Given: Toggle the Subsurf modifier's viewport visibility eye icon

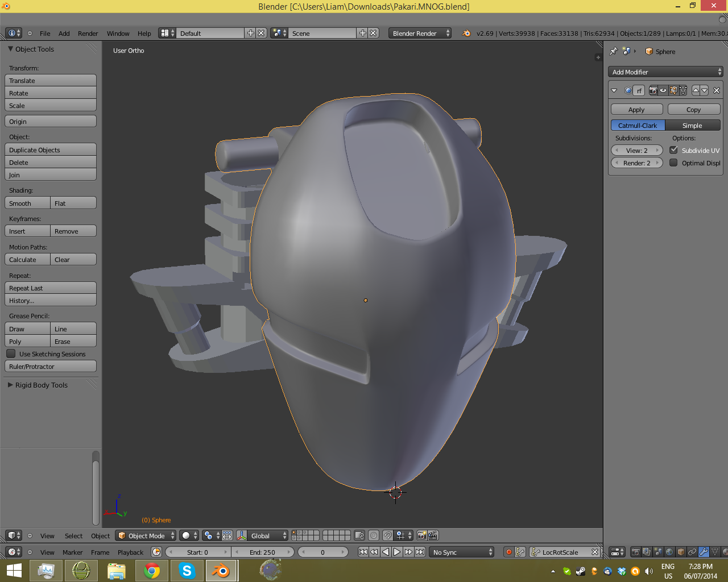Looking at the screenshot, I should point(663,90).
